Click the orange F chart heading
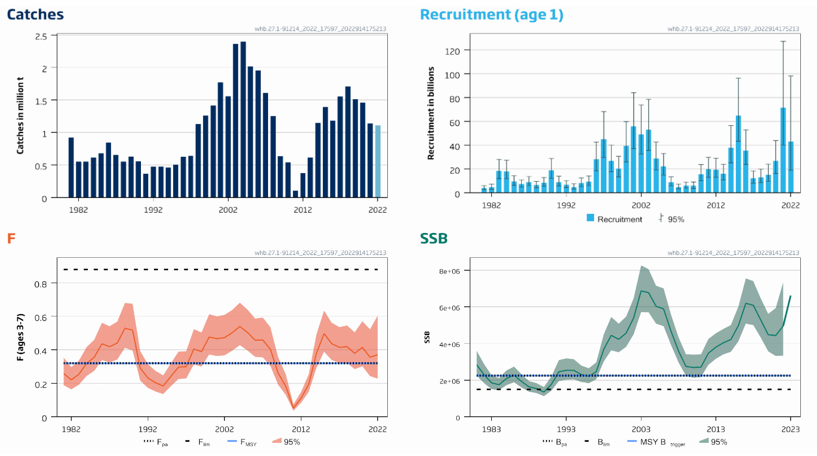Viewport: 817px width, 456px height. click(12, 240)
